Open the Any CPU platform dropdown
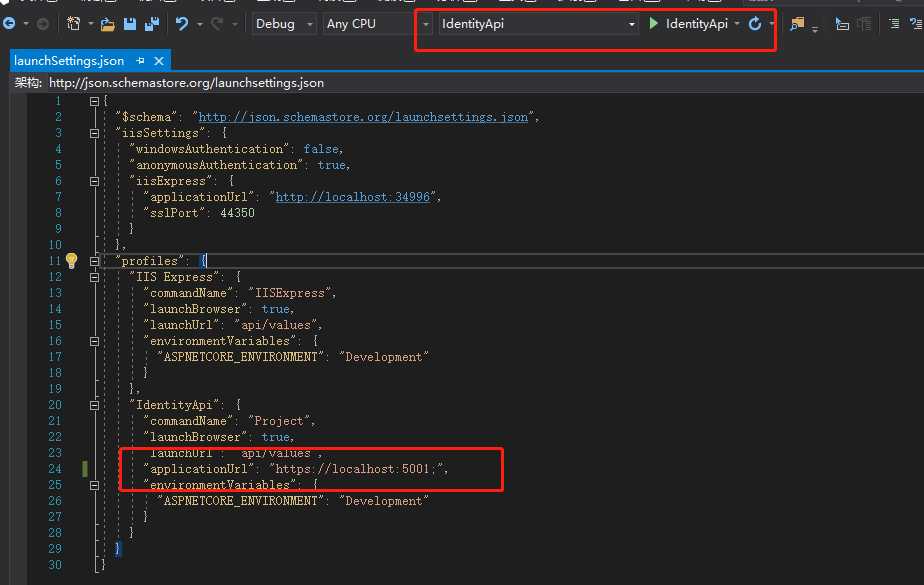Image resolution: width=924 pixels, height=585 pixels. click(x=377, y=24)
